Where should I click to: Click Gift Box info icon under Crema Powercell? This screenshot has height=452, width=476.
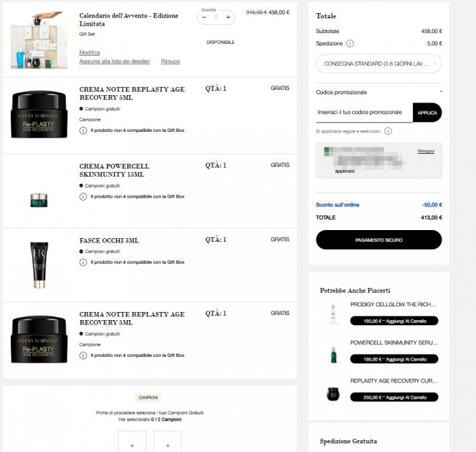(x=83, y=197)
